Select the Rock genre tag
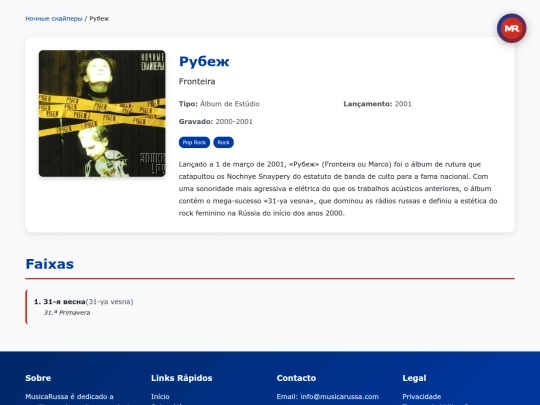 (224, 142)
